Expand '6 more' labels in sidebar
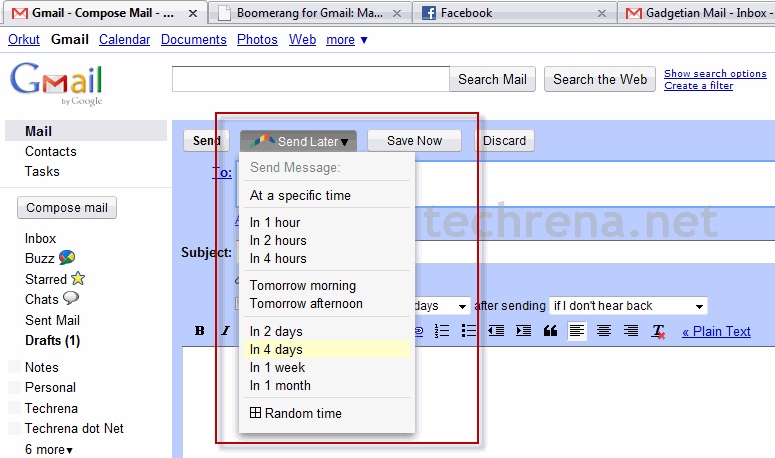 (x=49, y=450)
